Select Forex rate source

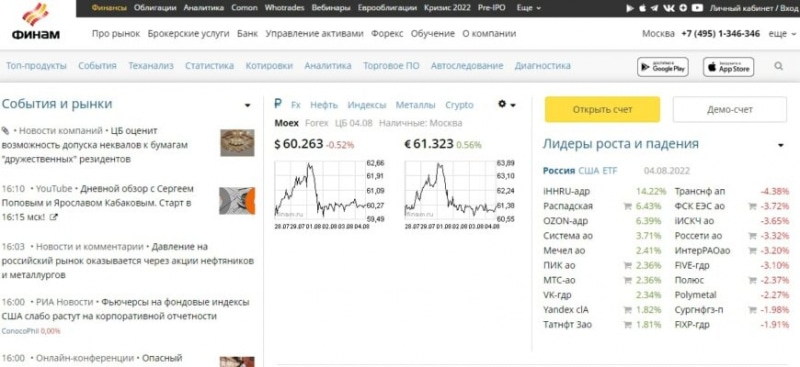[317, 123]
